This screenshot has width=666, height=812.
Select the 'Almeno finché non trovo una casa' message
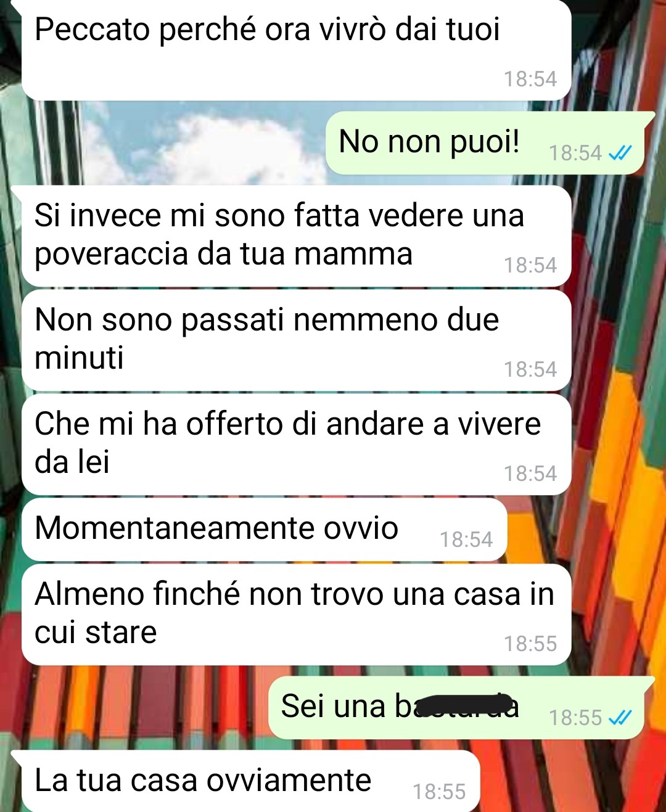(x=296, y=615)
